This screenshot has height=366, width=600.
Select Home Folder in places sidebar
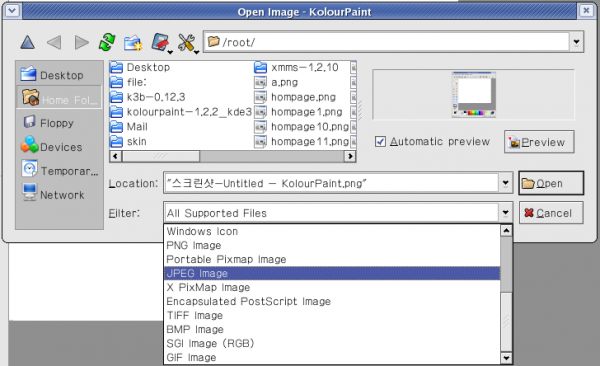pos(59,98)
